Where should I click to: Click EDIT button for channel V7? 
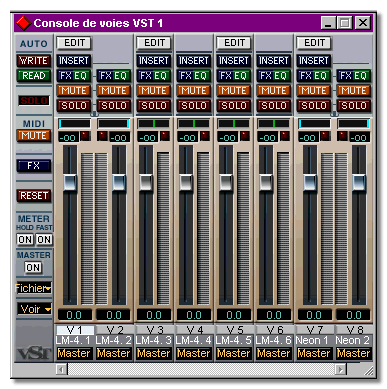pos(314,43)
